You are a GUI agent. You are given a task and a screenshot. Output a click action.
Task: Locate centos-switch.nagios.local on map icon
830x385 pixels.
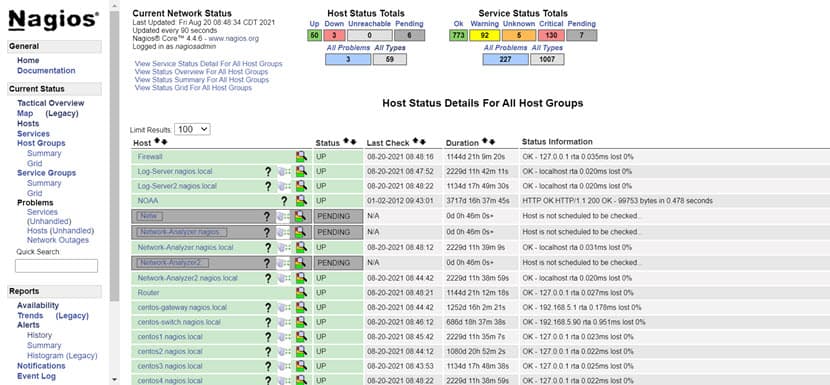pos(284,322)
